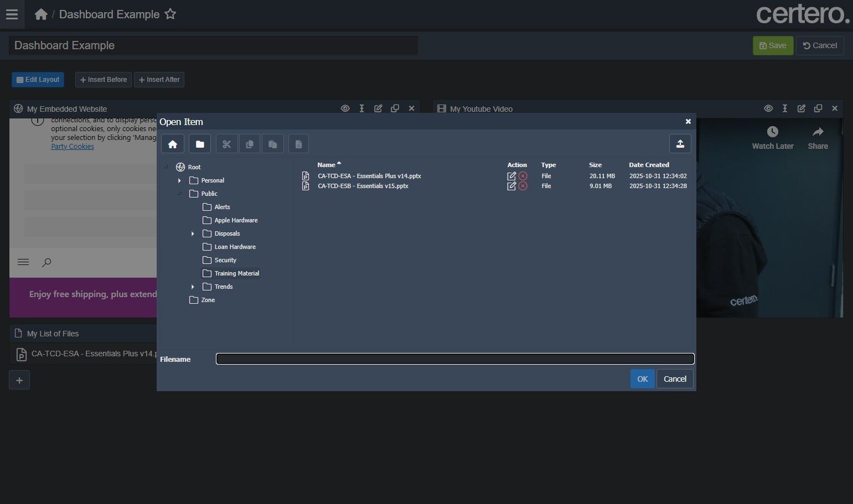Click OK in Open Item dialog
853x504 pixels.
[642, 379]
